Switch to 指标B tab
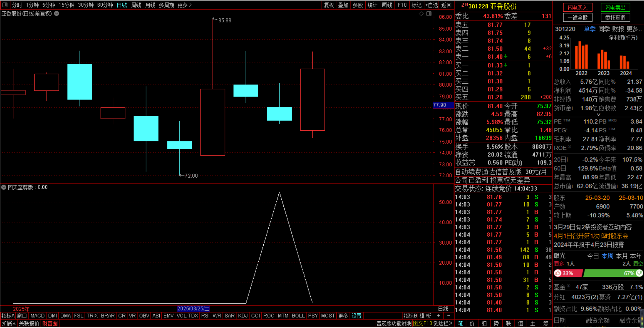 tap(410, 316)
